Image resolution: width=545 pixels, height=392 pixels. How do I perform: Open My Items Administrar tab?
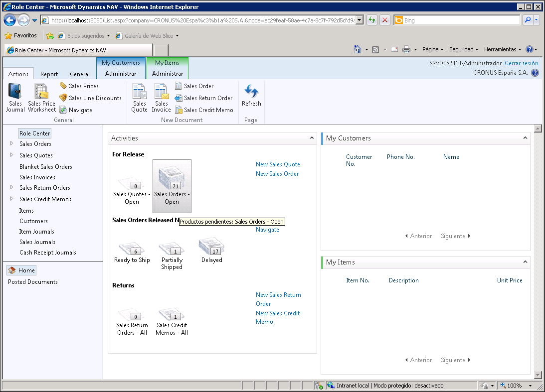pyautogui.click(x=168, y=74)
